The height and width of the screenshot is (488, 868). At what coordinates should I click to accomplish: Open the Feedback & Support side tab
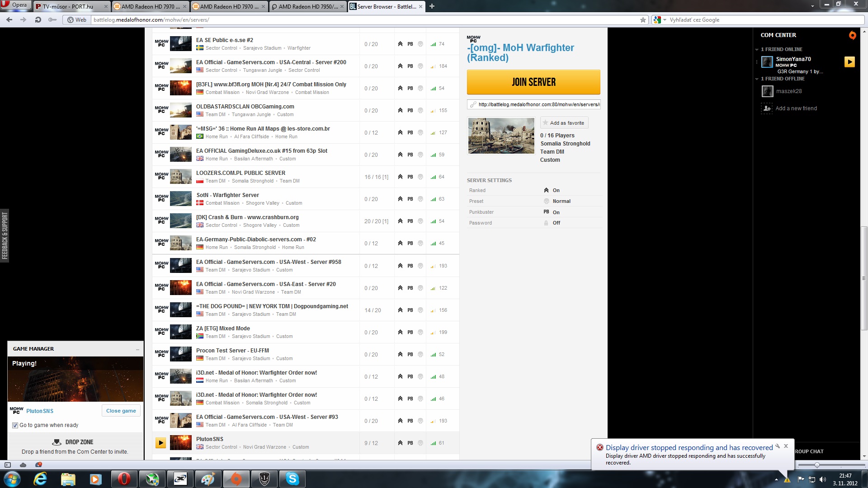coord(5,235)
